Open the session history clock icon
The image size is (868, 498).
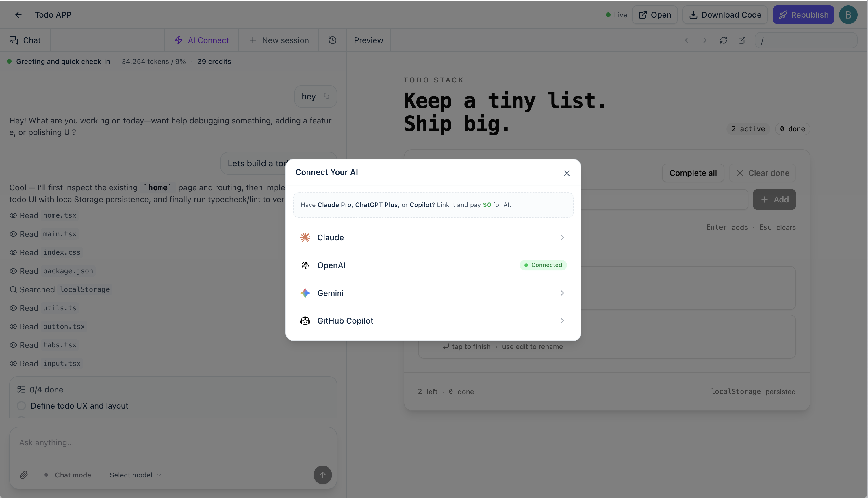pos(332,40)
